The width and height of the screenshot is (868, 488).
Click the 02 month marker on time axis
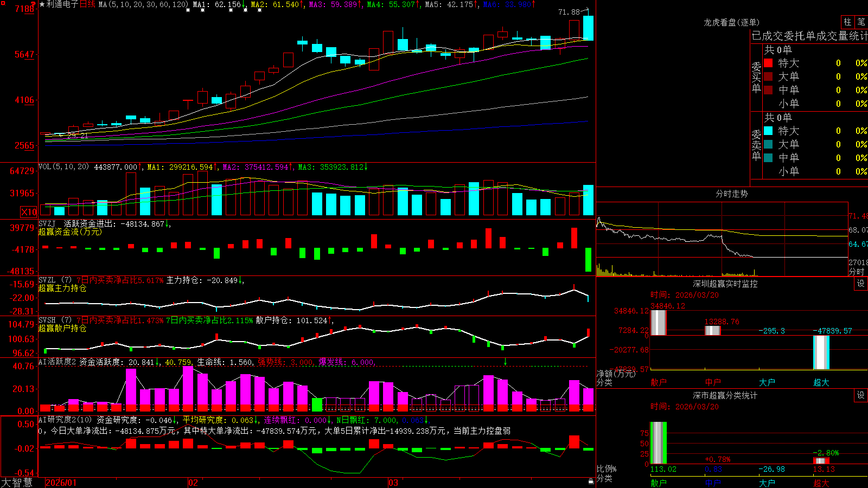point(193,483)
